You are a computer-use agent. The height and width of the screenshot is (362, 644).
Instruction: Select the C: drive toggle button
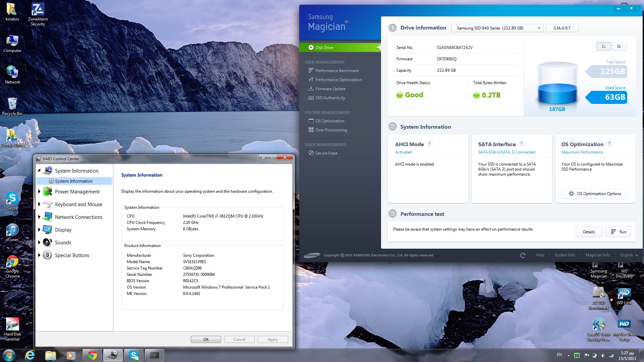click(603, 47)
